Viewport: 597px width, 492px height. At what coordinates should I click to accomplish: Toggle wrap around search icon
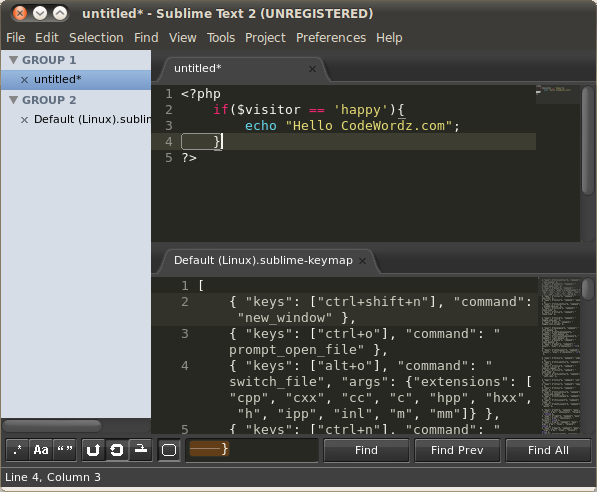pyautogui.click(x=117, y=450)
